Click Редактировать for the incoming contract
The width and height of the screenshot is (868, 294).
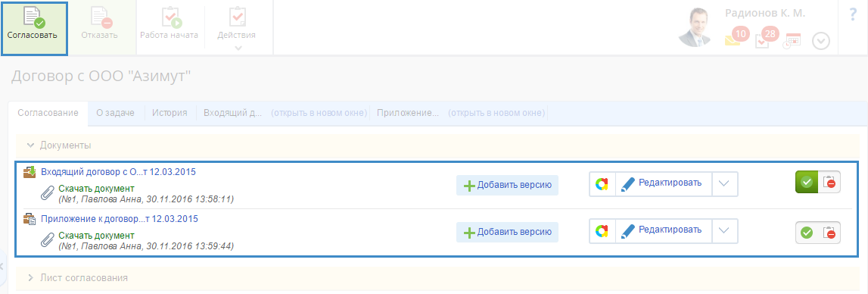point(663,183)
